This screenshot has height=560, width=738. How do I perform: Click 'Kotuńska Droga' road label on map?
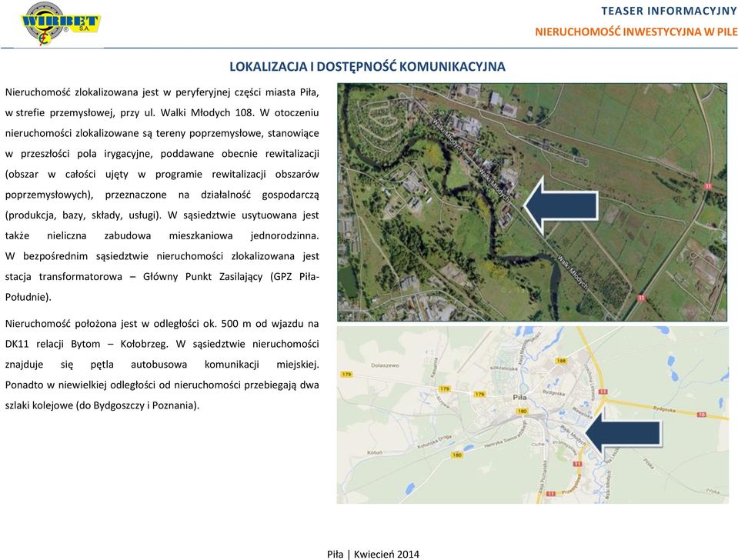click(x=434, y=442)
